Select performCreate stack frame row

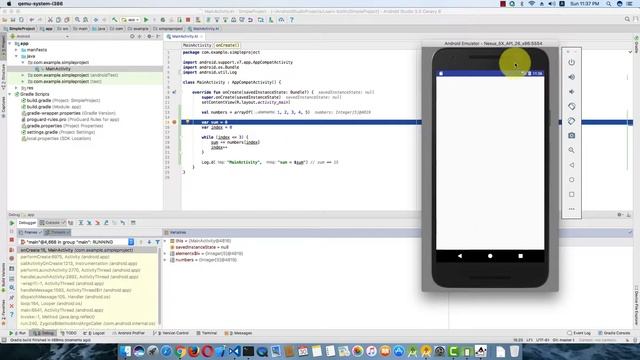[x=65, y=257]
